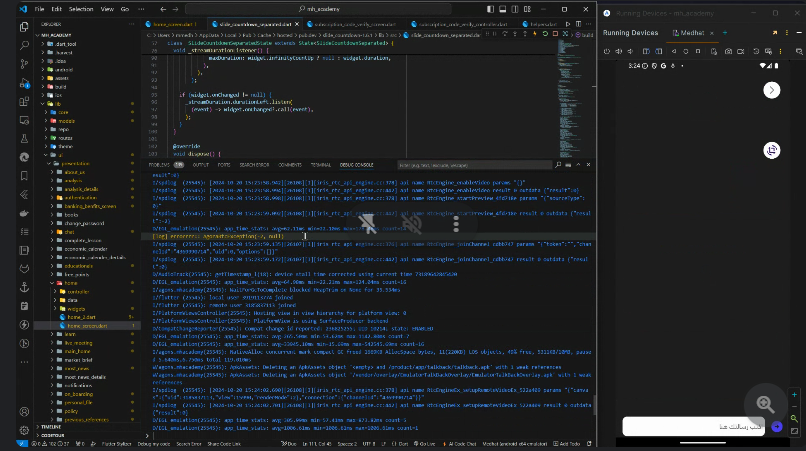Screen dimensions: 806x451
Task: Click the emulator Home circle icon
Action: [x=686, y=51]
